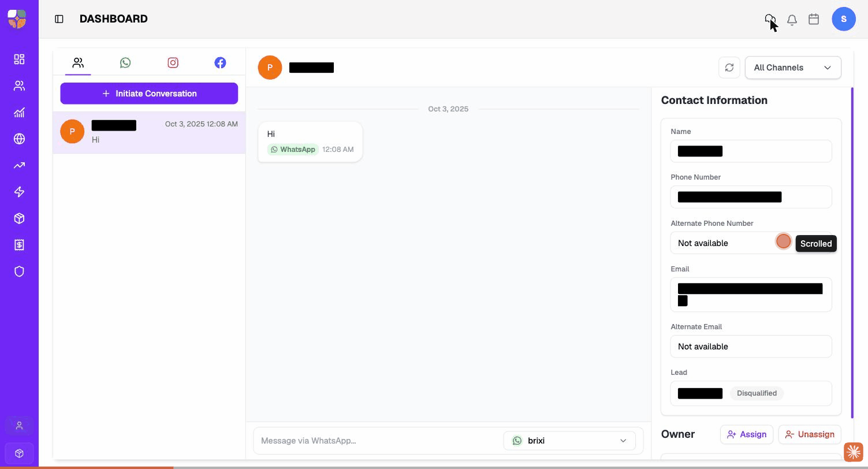
Task: Open the contacts people icon in left sidebar
Action: pos(19,85)
